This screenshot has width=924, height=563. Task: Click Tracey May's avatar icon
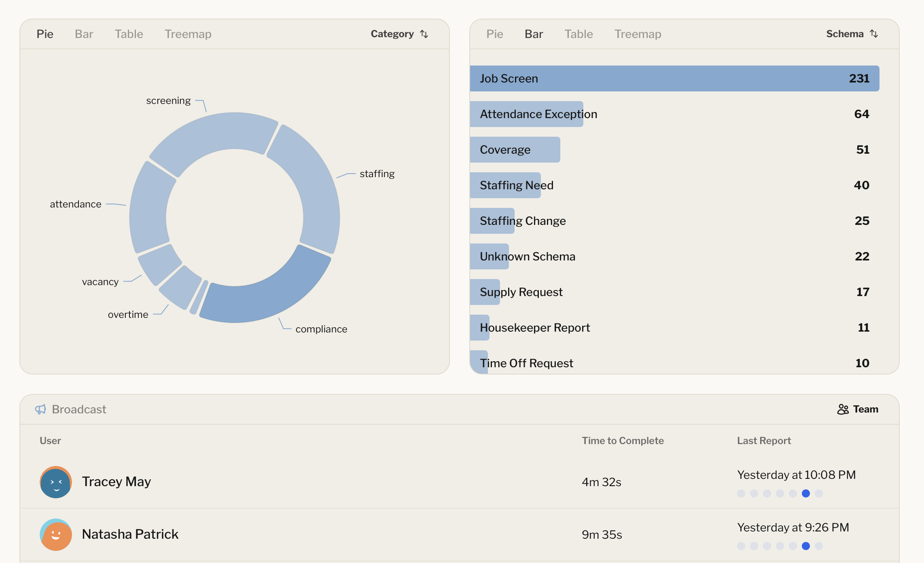click(55, 482)
